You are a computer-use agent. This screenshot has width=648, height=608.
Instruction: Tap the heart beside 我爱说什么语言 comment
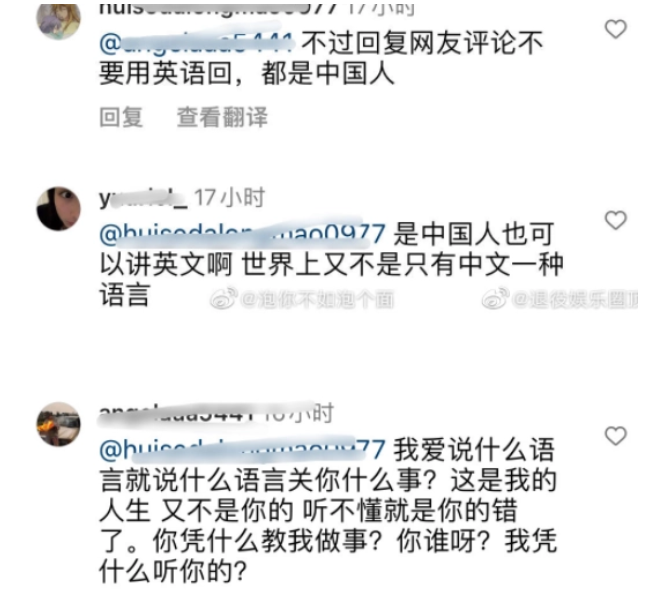(x=616, y=436)
